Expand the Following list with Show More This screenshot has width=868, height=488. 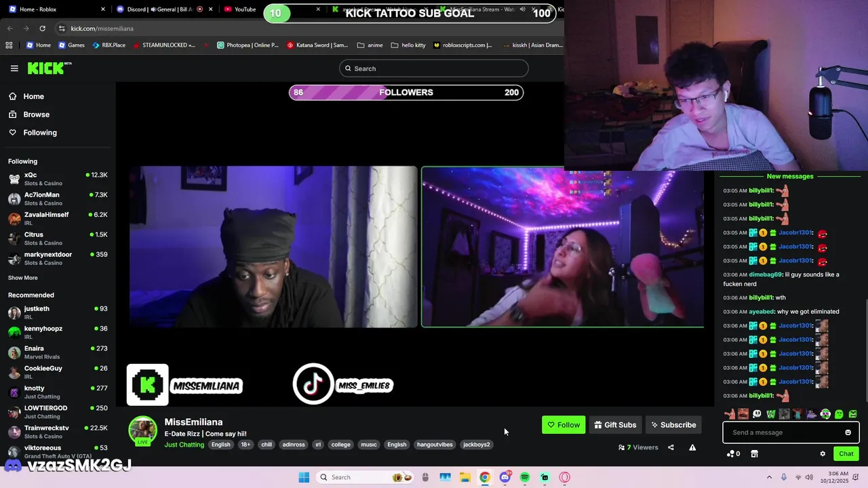[x=23, y=278]
